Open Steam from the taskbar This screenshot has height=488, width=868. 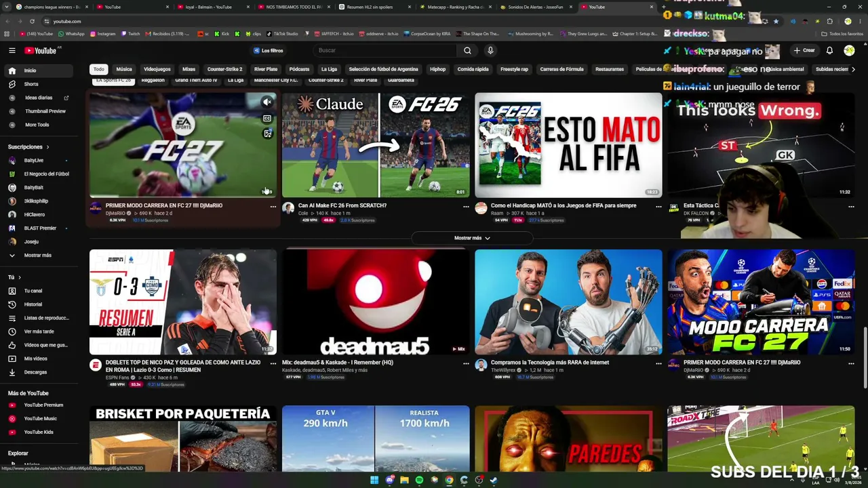(494, 480)
